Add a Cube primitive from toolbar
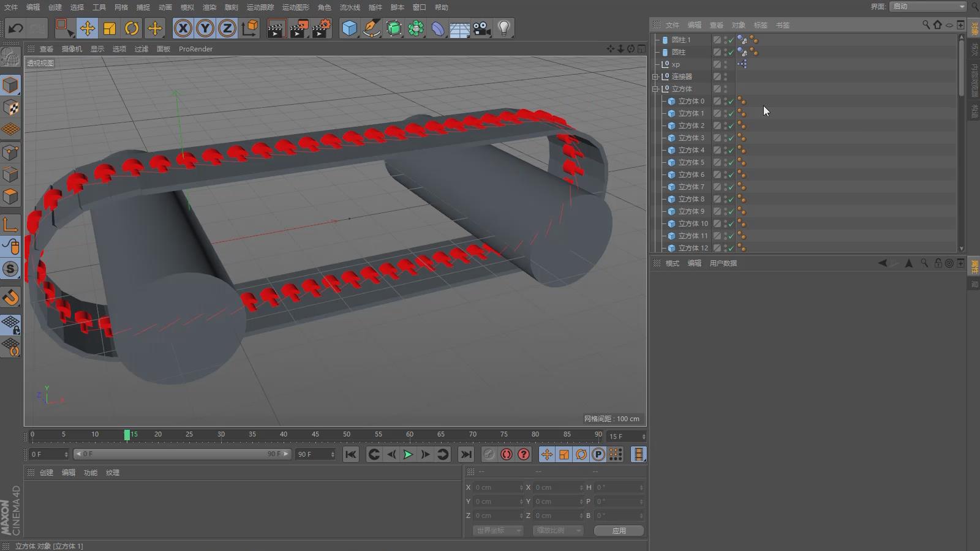Image resolution: width=980 pixels, height=551 pixels. click(349, 28)
